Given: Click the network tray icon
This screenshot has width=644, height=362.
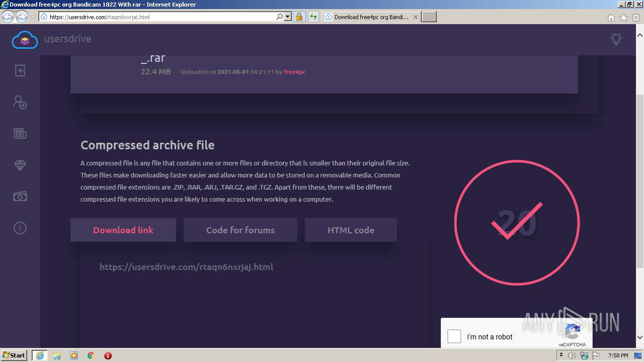Looking at the screenshot, I should point(584,355).
